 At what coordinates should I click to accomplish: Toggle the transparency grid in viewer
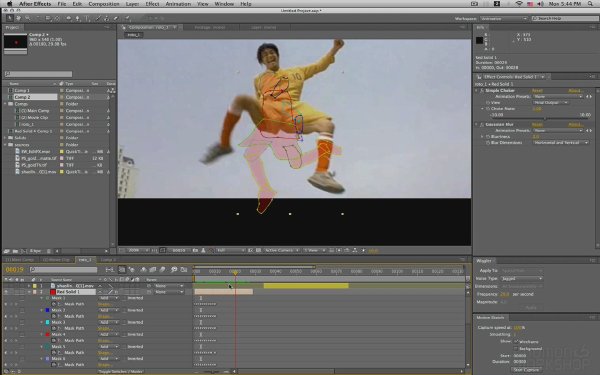click(x=259, y=250)
